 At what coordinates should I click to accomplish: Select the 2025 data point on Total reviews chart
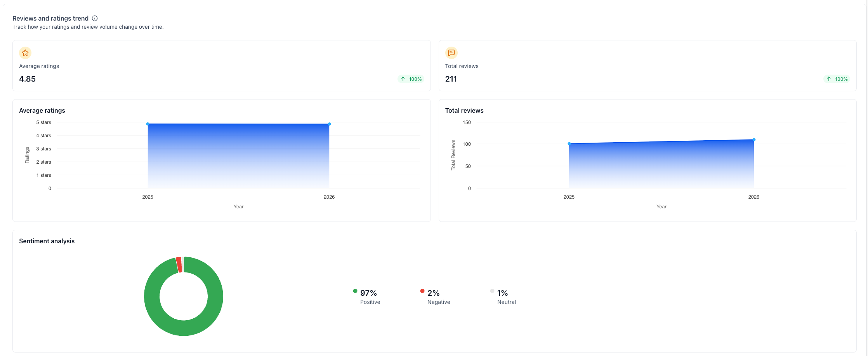coord(569,144)
